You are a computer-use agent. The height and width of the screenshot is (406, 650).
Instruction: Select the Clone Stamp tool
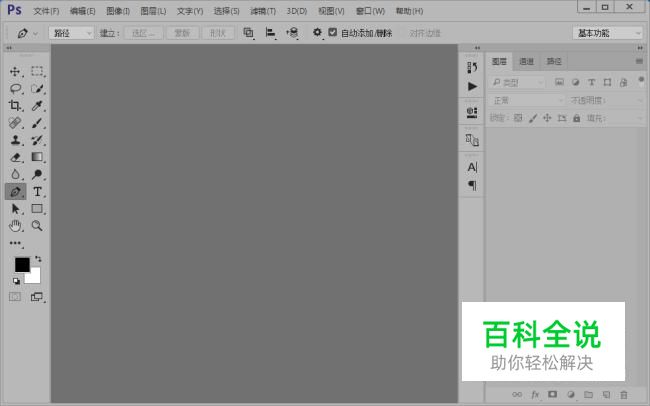[15, 140]
